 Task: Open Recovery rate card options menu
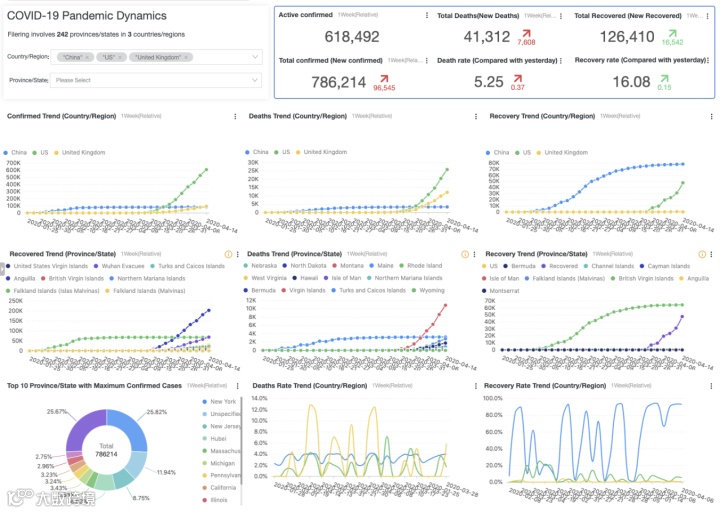point(709,60)
